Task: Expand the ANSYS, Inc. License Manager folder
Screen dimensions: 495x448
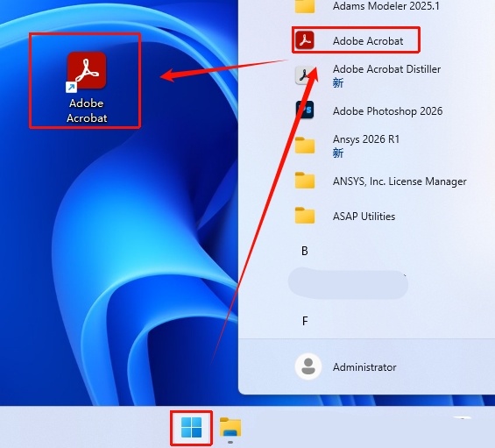Action: [305, 181]
